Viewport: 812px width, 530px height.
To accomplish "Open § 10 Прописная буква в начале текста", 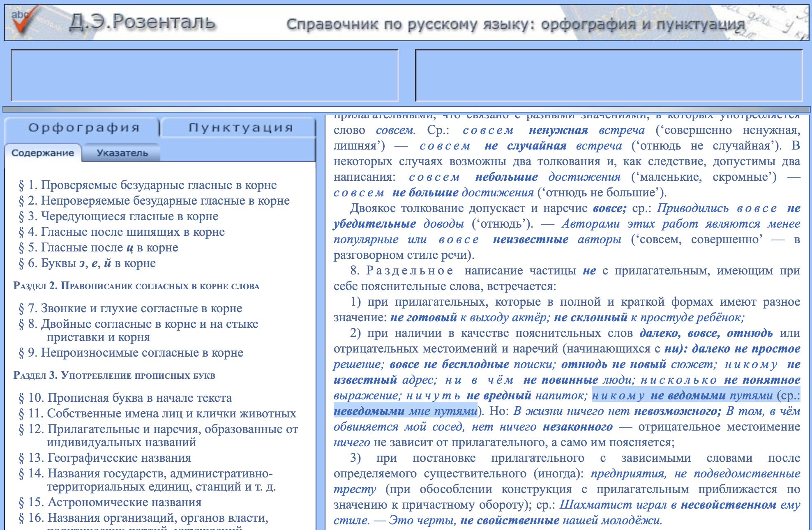I will tap(126, 398).
